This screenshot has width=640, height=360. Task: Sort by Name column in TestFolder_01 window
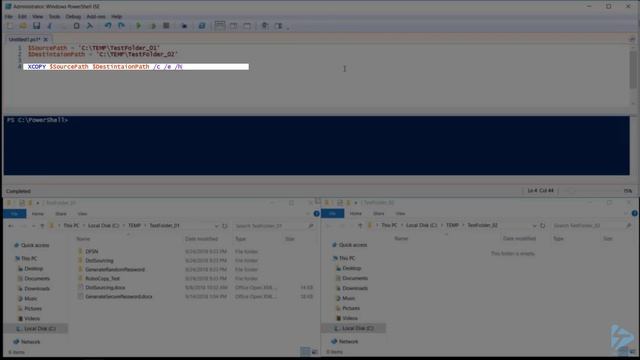[x=83, y=239]
